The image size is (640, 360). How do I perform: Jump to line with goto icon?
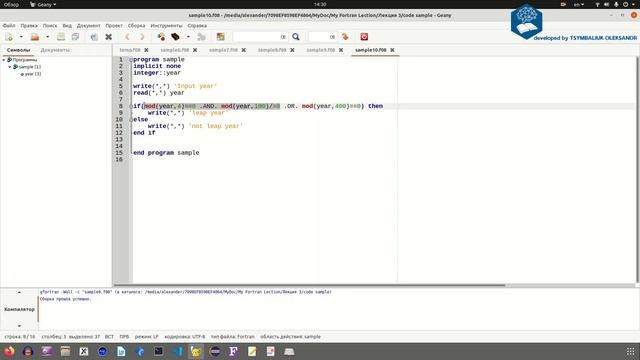[x=345, y=37]
